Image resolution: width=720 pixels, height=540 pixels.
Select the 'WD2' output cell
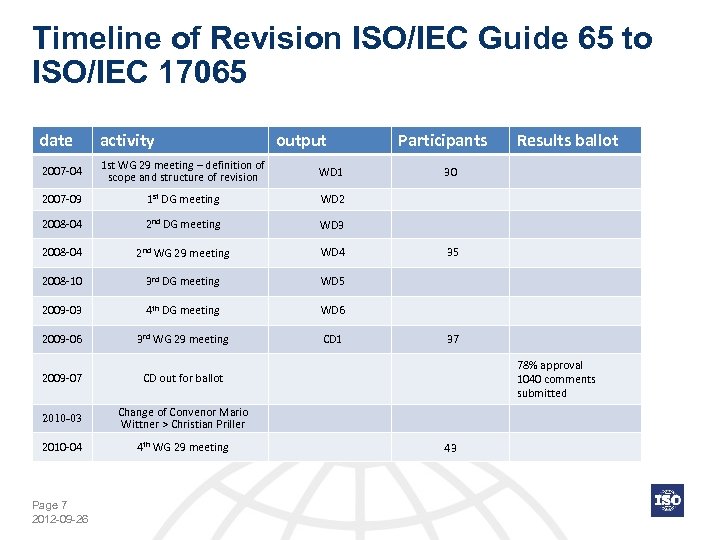pyautogui.click(x=330, y=199)
